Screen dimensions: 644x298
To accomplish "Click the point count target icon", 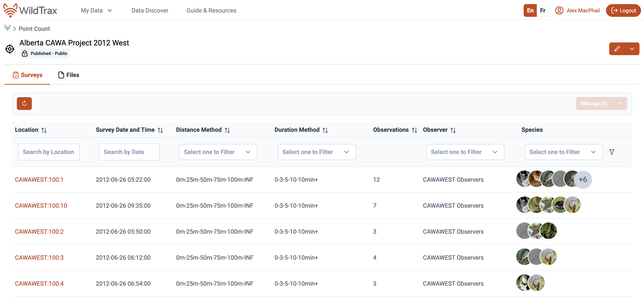I will [x=10, y=49].
